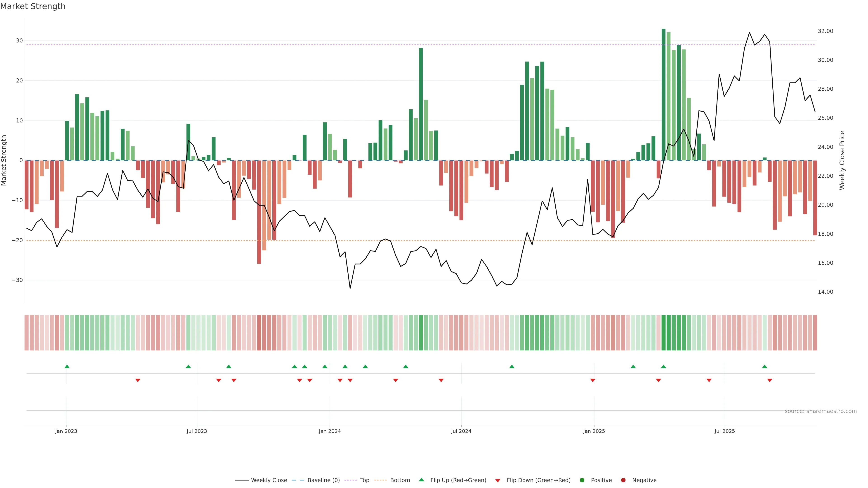Click the green Flip Up legend triangle
Image resolution: width=868 pixels, height=488 pixels.
point(421,480)
